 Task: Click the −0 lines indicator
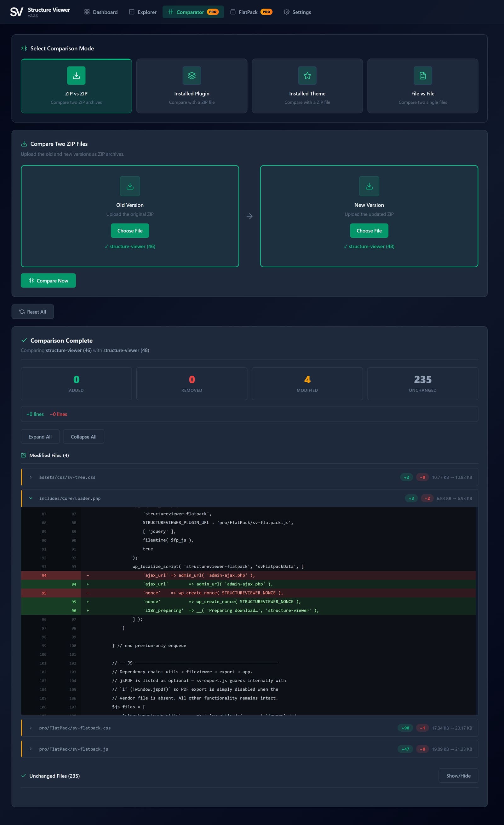(58, 414)
